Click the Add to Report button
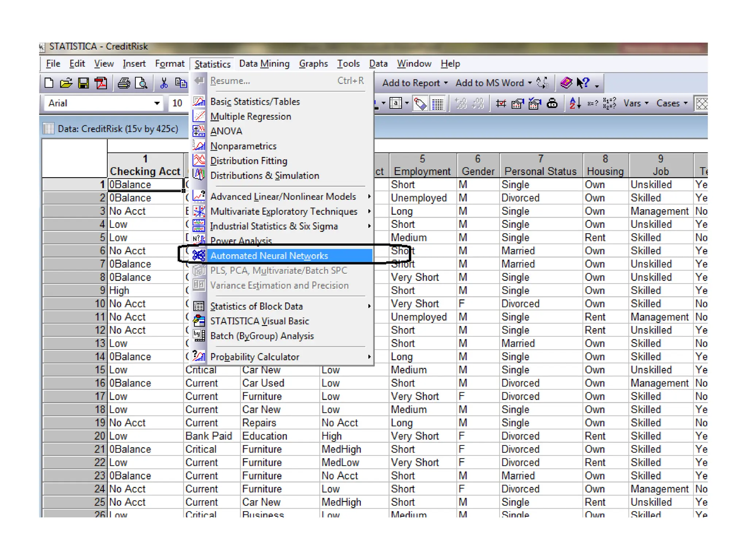This screenshot has height=560, width=747. [x=411, y=83]
